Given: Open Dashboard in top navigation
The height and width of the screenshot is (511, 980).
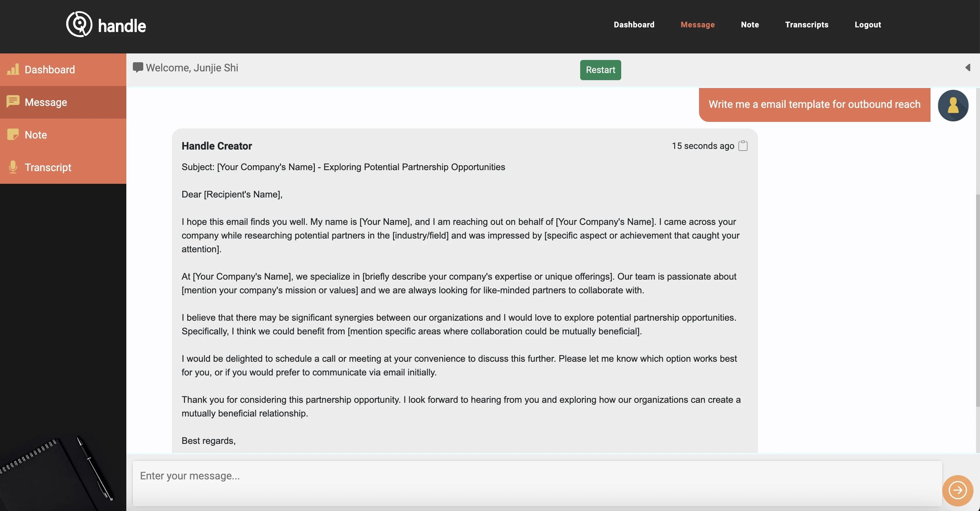Looking at the screenshot, I should tap(634, 25).
